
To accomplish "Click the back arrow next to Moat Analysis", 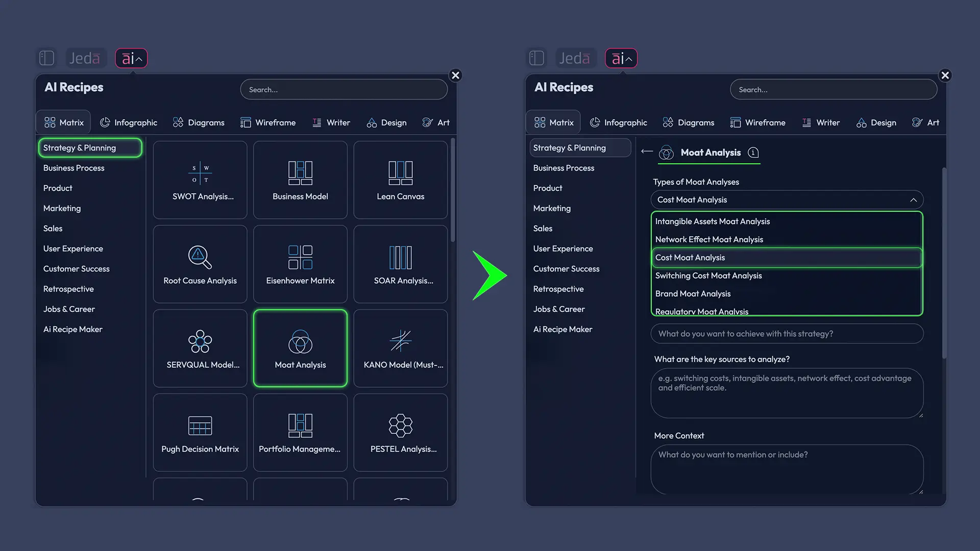I will pos(646,152).
